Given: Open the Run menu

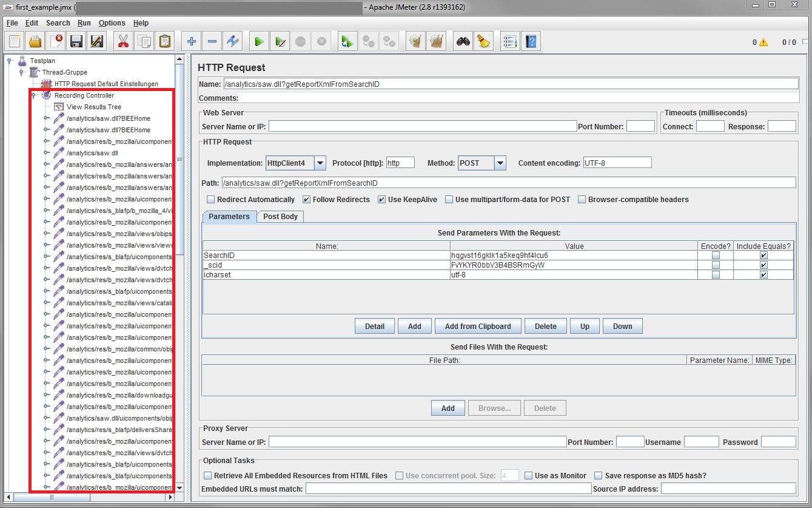Looking at the screenshot, I should 84,23.
